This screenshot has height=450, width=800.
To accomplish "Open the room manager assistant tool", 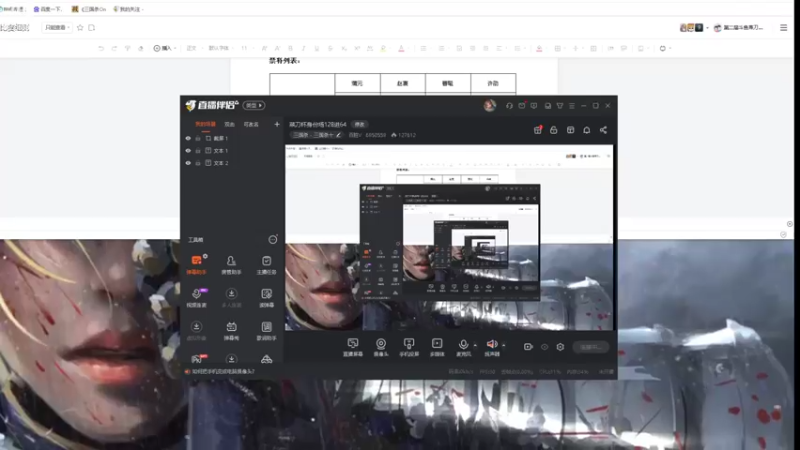I will click(x=231, y=265).
